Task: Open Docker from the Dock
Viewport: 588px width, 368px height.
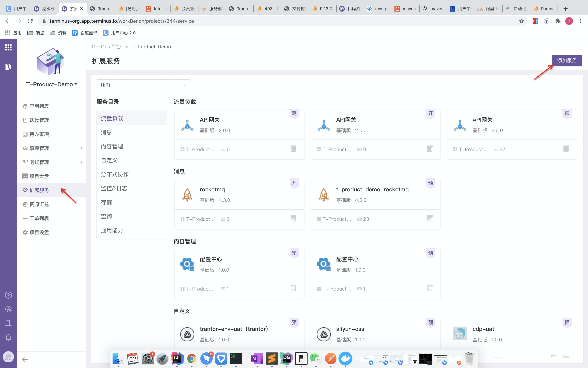Action: click(x=345, y=358)
